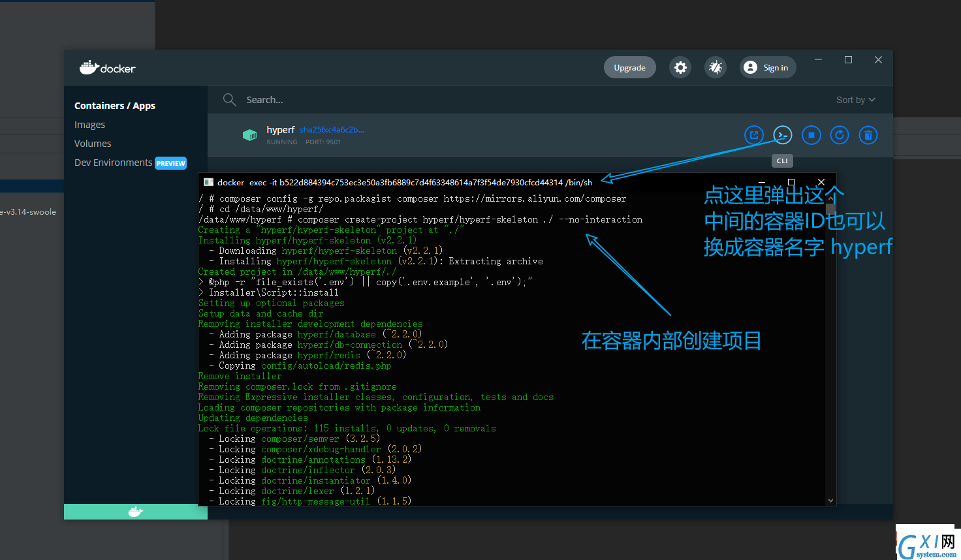The width and height of the screenshot is (961, 560).
Task: Click 'Locking doctrine/lexer' terminal line
Action: [292, 491]
